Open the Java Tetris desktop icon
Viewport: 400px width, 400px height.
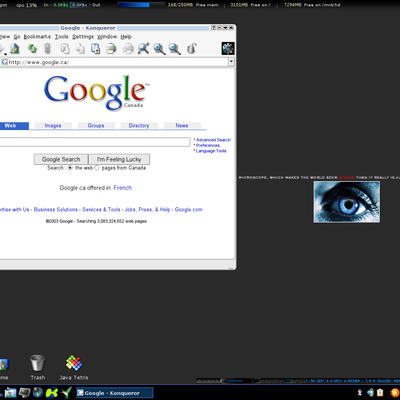(74, 367)
